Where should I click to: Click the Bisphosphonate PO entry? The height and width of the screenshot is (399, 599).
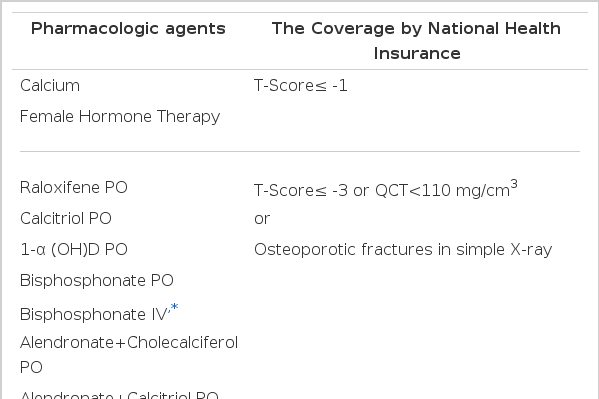pos(97,281)
